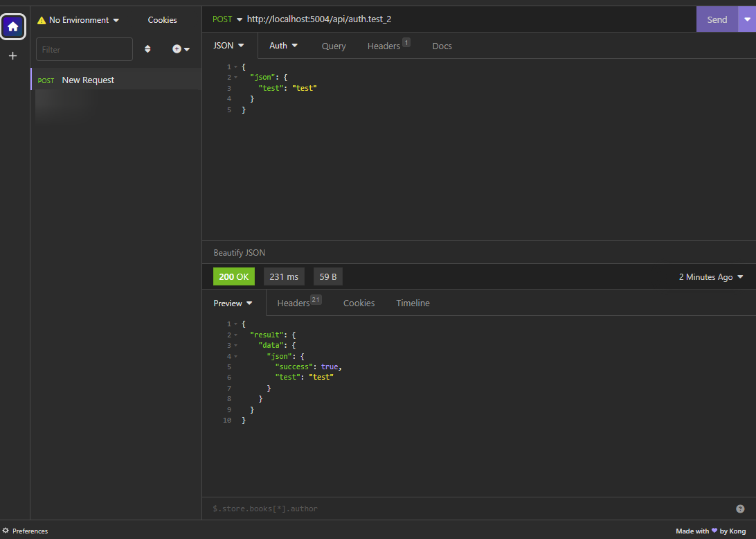Screen dimensions: 756x539
Task: Open the Send options dropdown arrow
Action: tap(746, 19)
